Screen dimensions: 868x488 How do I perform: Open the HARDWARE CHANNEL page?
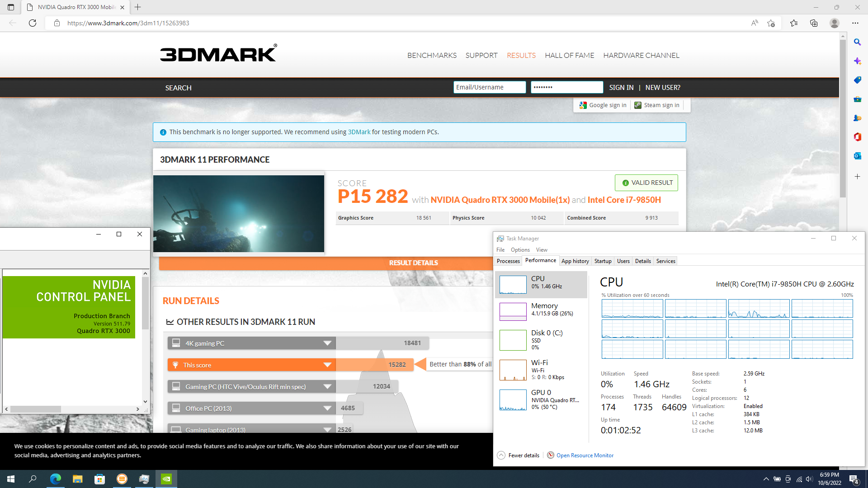tap(641, 56)
